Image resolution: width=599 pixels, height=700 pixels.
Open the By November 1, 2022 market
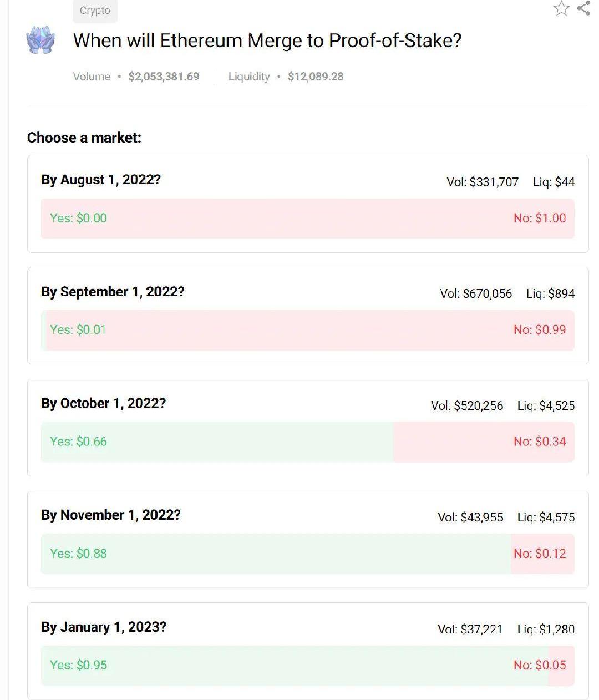pyautogui.click(x=110, y=515)
